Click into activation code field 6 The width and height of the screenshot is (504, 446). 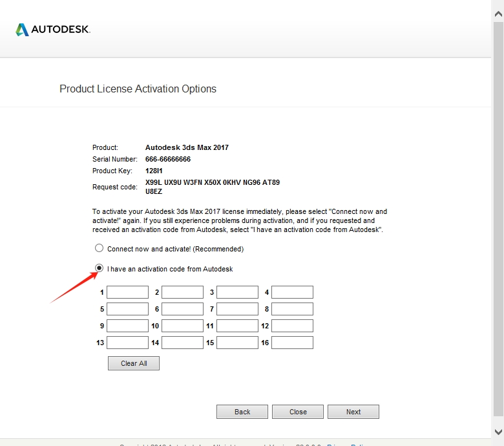pos(182,309)
